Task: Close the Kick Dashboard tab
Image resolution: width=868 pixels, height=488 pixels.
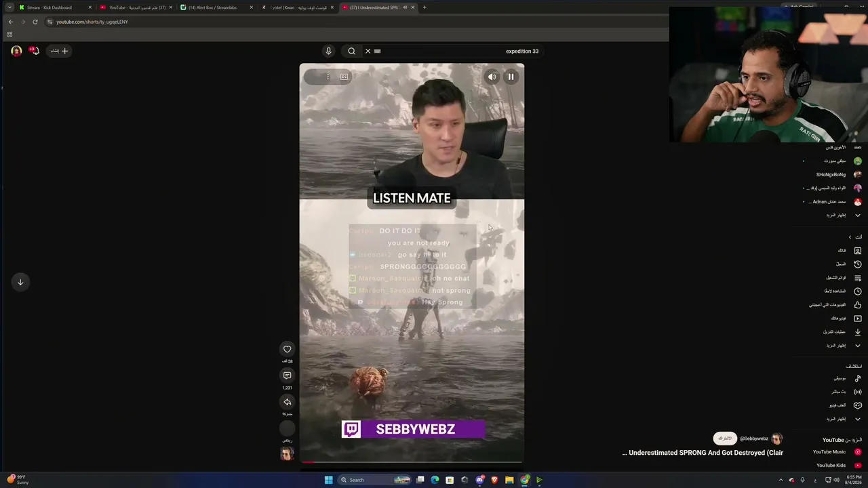Action: pos(90,7)
